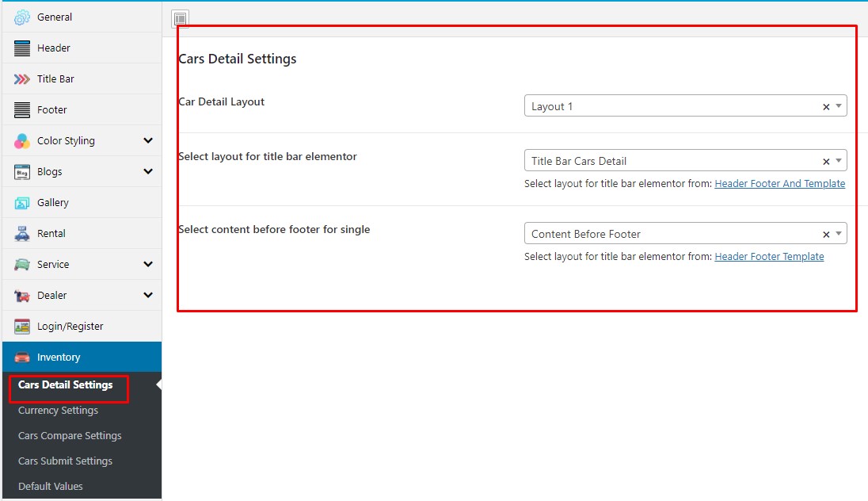Expand the Blogs menu chevron

click(148, 172)
